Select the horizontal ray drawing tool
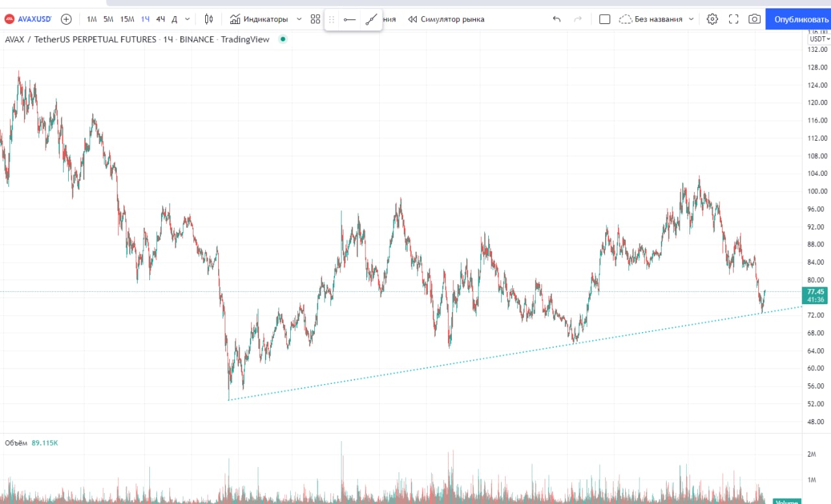The width and height of the screenshot is (831, 504). click(349, 19)
